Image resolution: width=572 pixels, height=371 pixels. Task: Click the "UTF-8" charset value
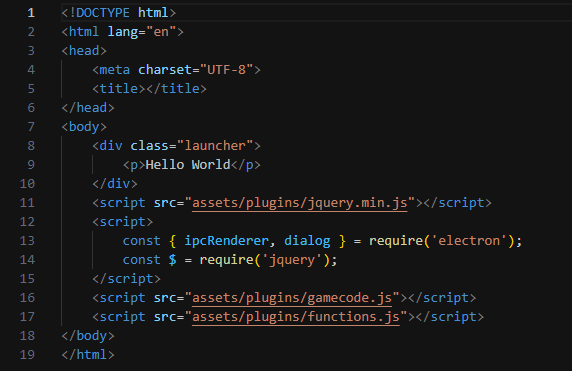click(x=227, y=70)
